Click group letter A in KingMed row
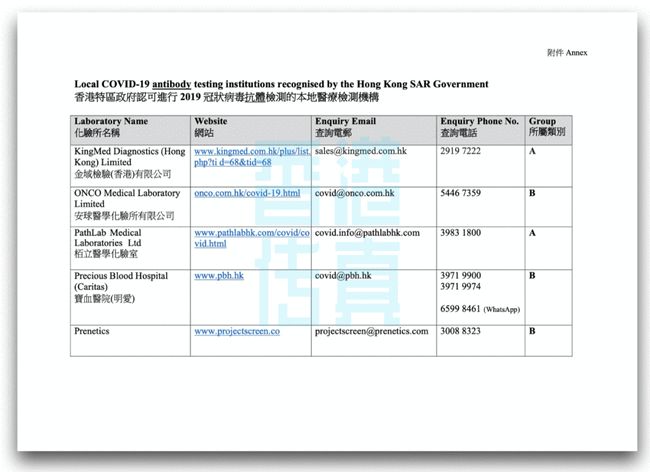 (532, 151)
